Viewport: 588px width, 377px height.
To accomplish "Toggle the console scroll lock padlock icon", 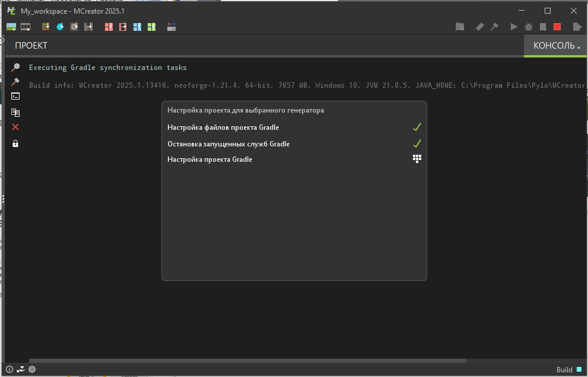I will pos(15,143).
